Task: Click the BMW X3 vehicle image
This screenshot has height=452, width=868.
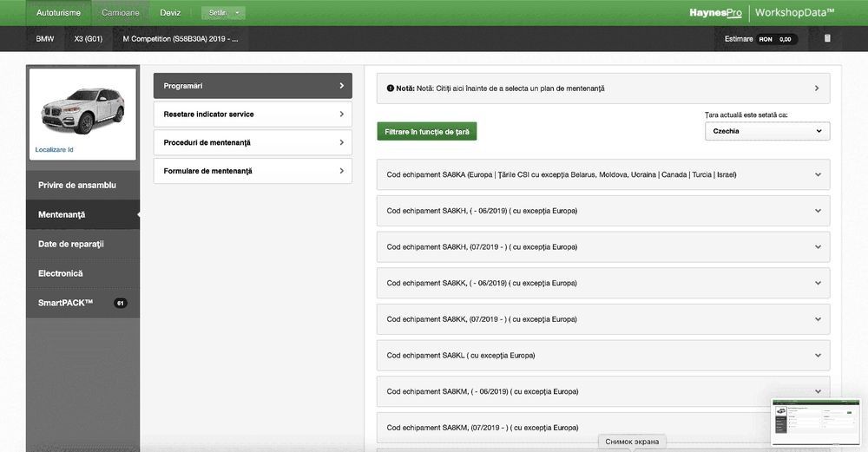Action: tap(82, 109)
